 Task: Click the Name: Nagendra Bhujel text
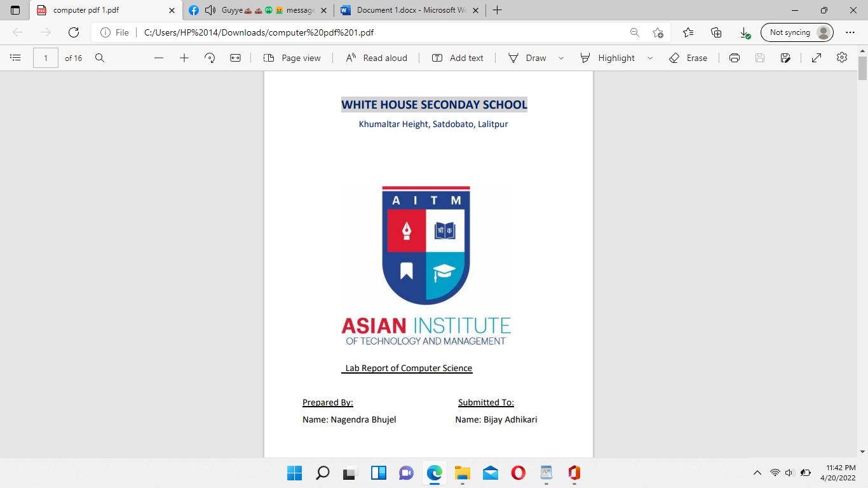pos(349,419)
